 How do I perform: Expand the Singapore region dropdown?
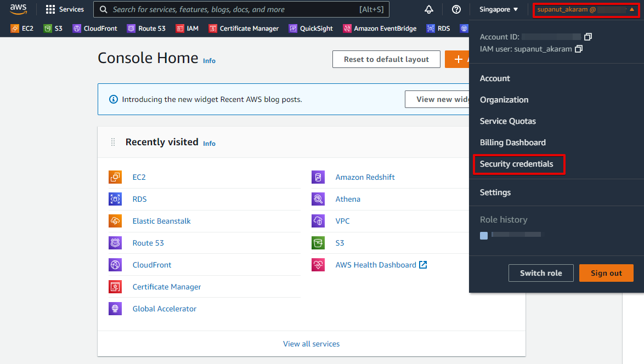498,9
